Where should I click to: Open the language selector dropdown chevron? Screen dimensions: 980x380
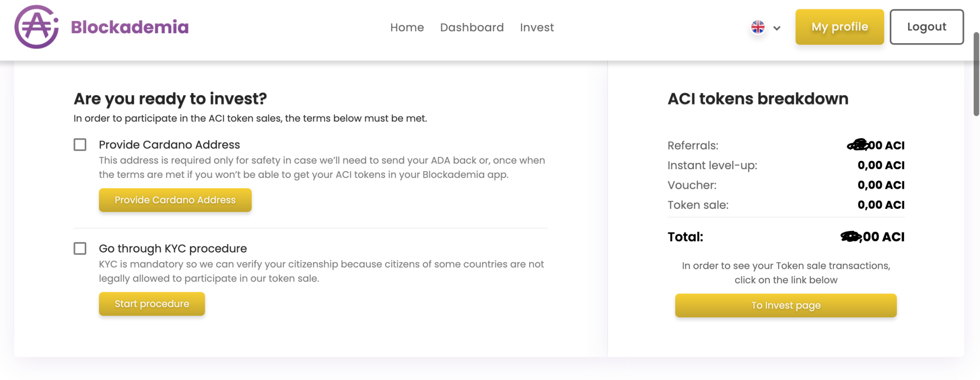coord(777,28)
